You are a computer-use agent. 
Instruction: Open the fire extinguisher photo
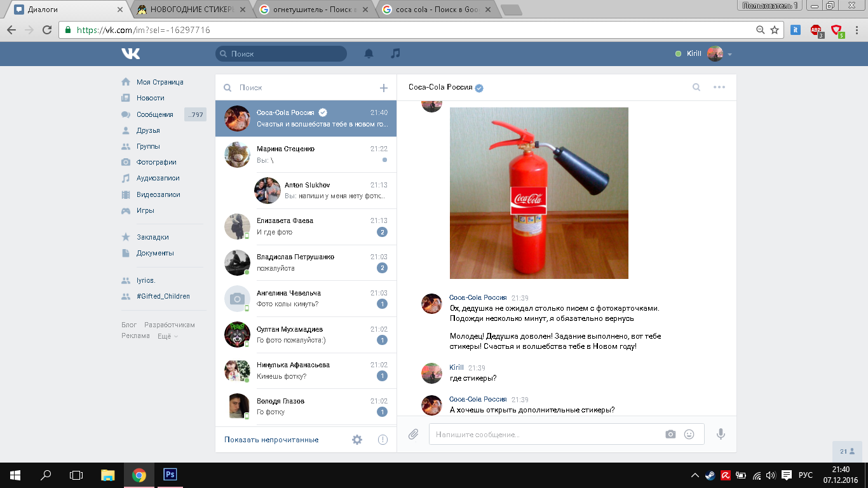tap(539, 193)
